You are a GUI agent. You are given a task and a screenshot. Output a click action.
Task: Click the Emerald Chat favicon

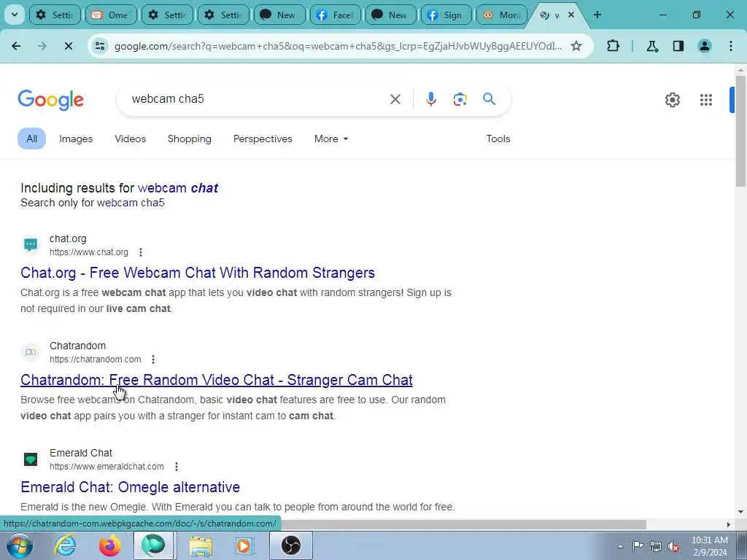[x=31, y=459]
